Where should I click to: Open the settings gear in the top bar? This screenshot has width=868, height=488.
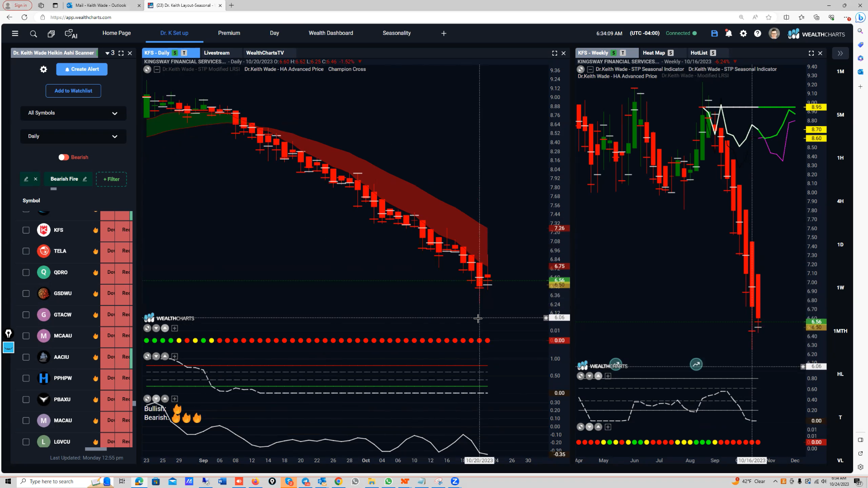tap(743, 33)
